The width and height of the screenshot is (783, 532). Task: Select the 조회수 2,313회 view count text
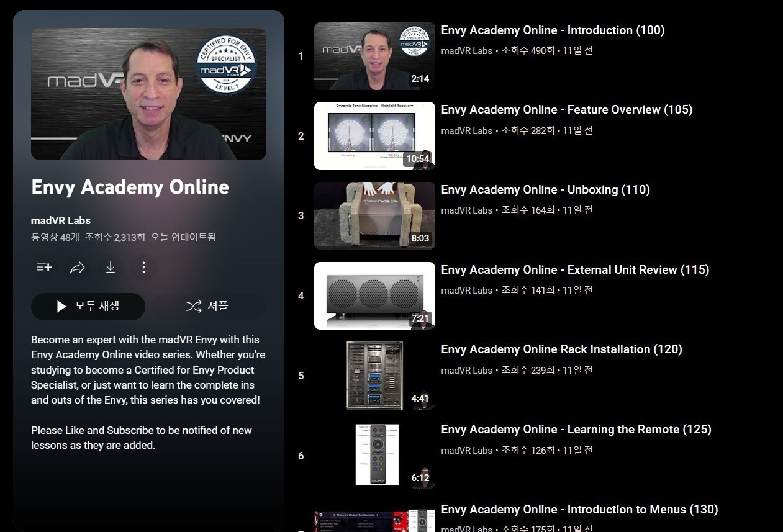(115, 237)
